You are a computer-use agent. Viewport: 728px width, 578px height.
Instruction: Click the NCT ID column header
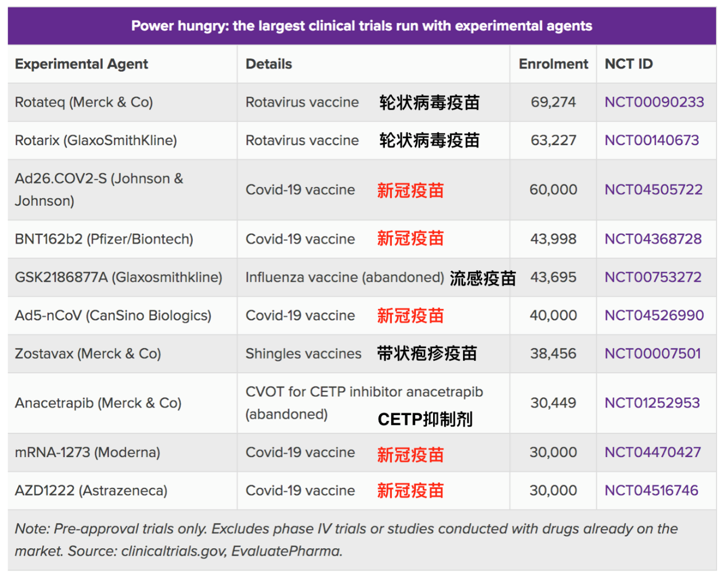click(629, 64)
